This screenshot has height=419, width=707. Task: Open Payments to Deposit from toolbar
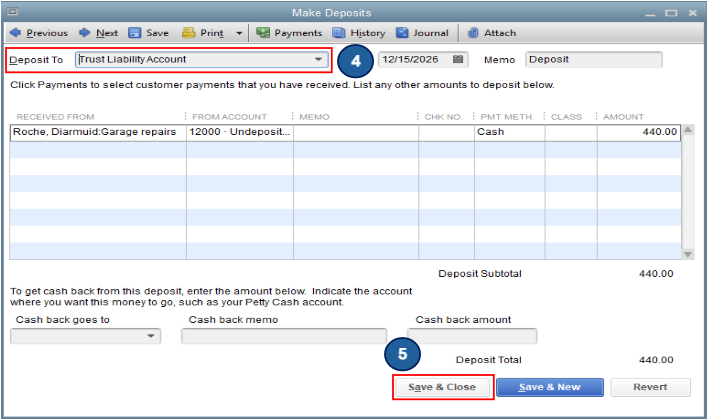pos(289,33)
